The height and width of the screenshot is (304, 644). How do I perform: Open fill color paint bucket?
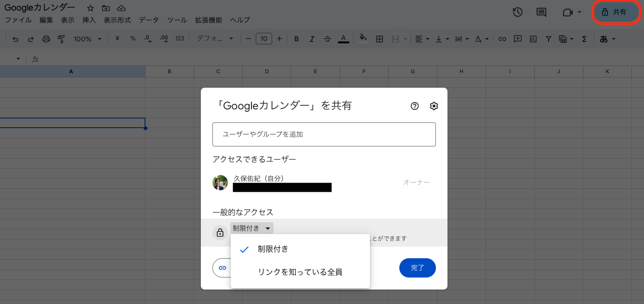tap(364, 39)
